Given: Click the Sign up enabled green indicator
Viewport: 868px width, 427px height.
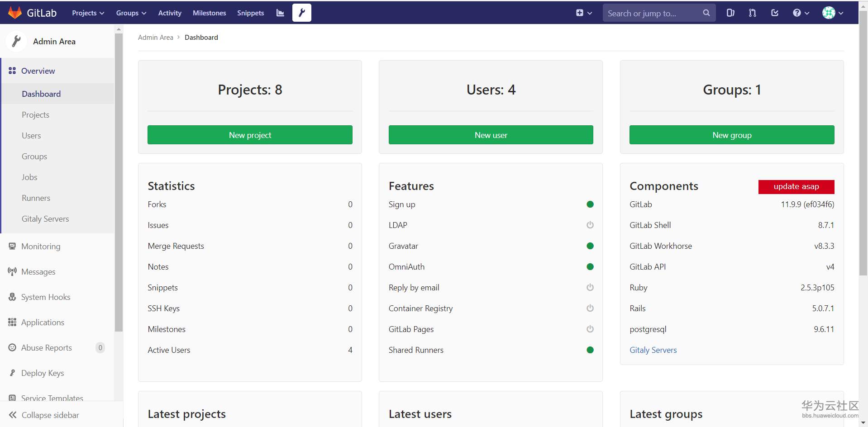Looking at the screenshot, I should (x=590, y=204).
